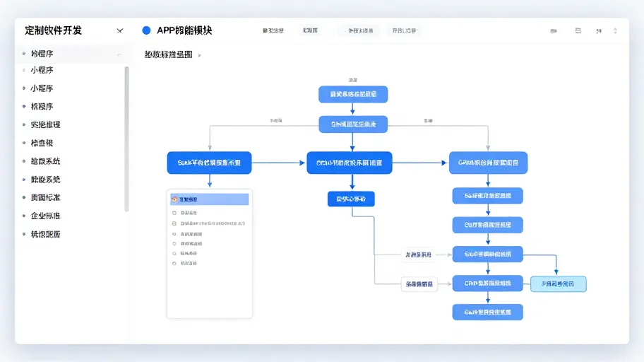Viewport: 644px width, 362px height.
Task: Click the third icon in the top-right toolbar
Action: 599,31
